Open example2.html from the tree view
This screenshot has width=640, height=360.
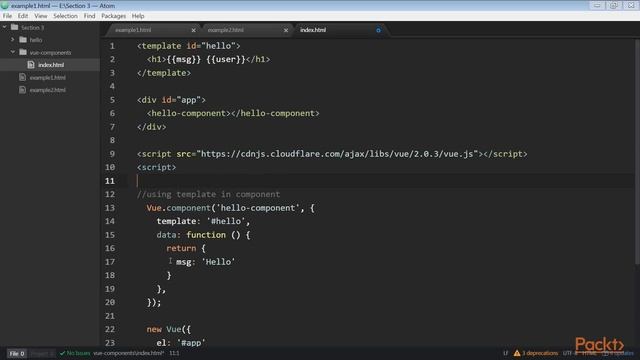[47, 90]
